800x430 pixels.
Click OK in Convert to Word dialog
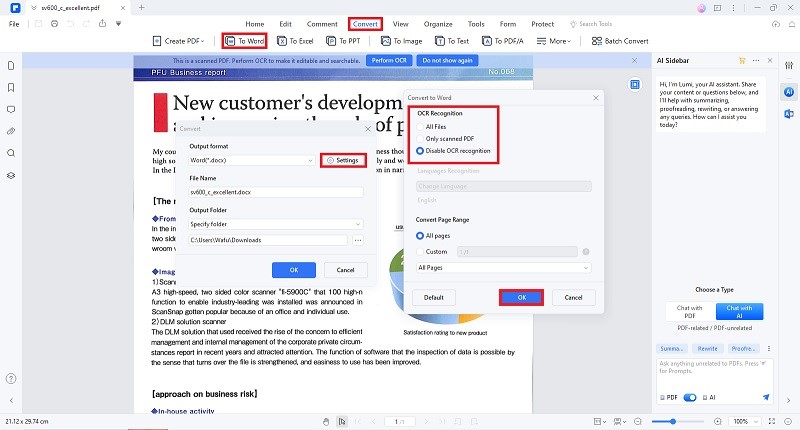pyautogui.click(x=521, y=297)
